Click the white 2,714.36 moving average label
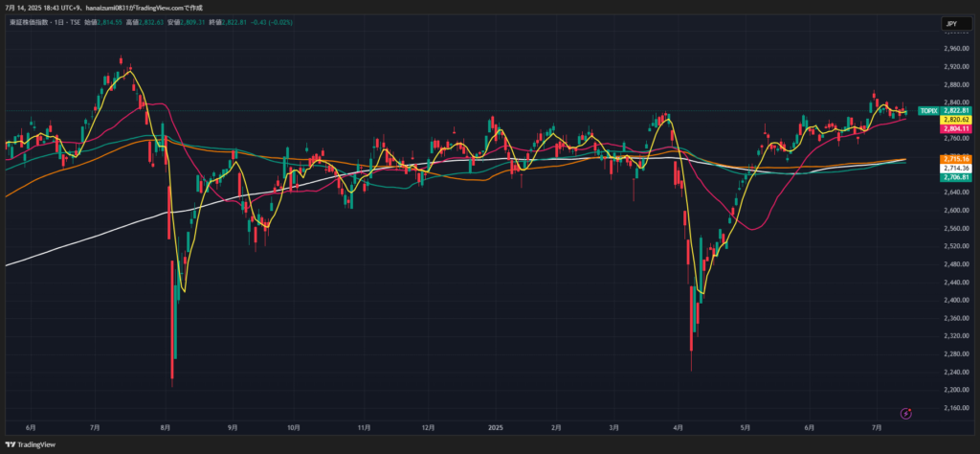The width and height of the screenshot is (980, 454). click(956, 169)
